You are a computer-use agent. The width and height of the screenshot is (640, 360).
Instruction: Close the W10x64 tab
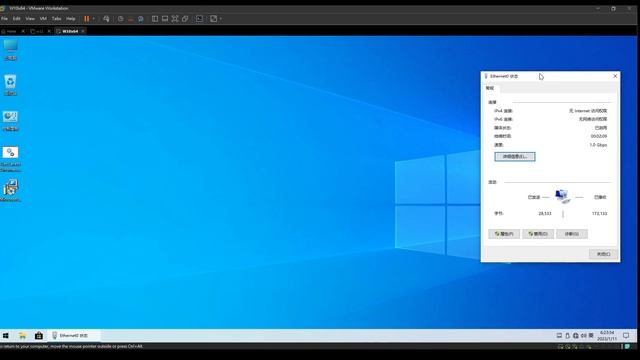pos(83,31)
